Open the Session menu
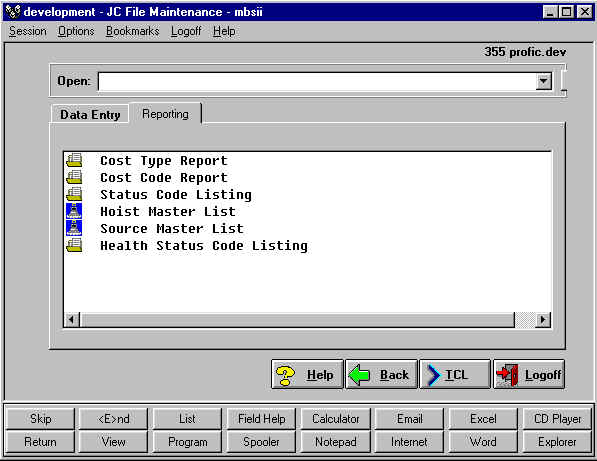 28,31
